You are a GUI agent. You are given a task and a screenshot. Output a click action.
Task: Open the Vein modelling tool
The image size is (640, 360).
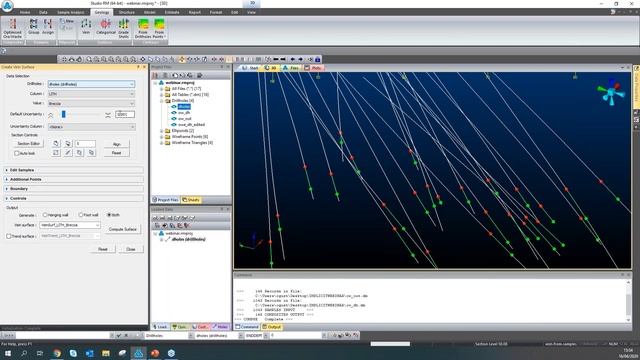pos(86,27)
